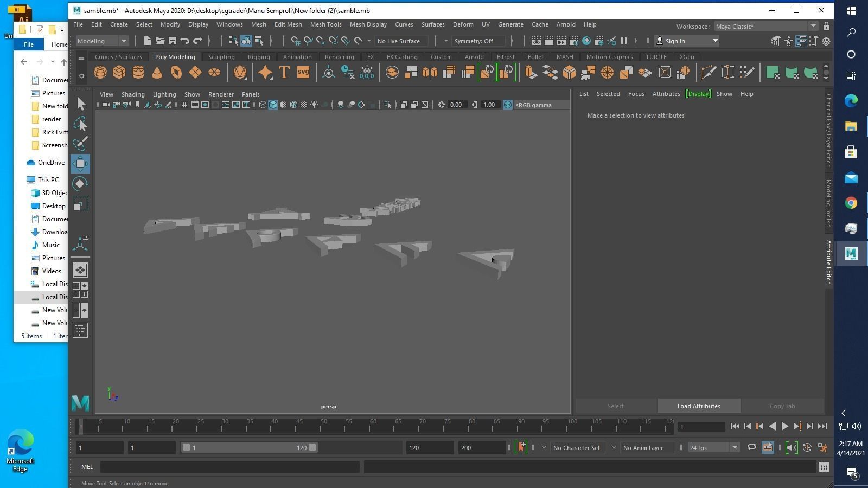Go to start of playback range

tap(735, 427)
